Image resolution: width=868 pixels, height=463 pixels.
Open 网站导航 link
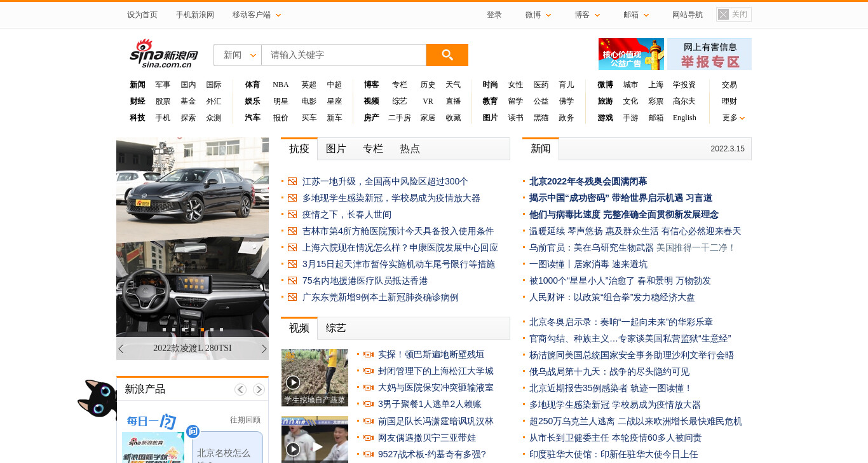688,15
